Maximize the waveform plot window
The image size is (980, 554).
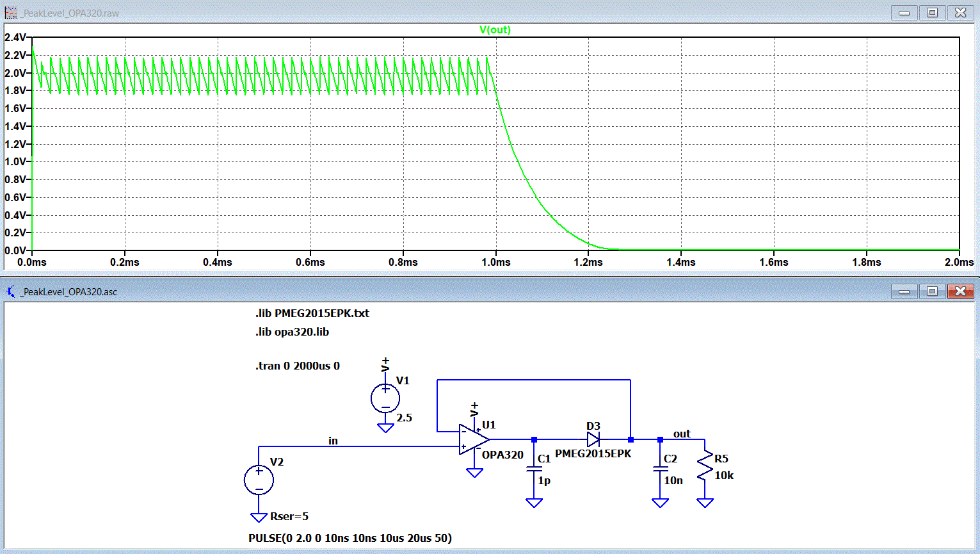coord(932,13)
